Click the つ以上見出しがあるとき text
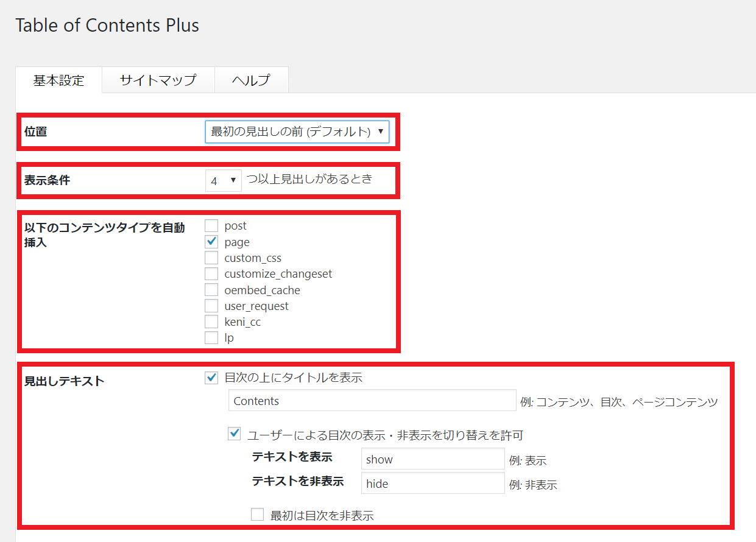The width and height of the screenshot is (756, 542). pos(309,179)
